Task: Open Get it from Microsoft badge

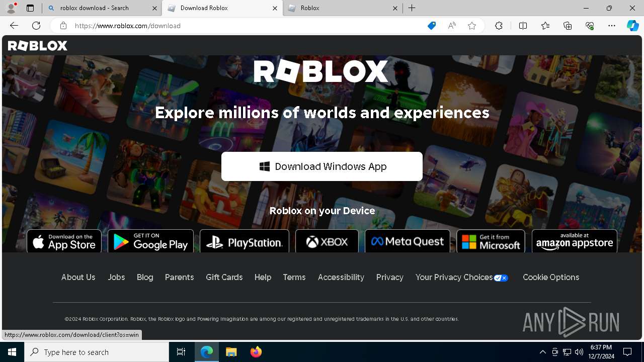Action: 491,242
